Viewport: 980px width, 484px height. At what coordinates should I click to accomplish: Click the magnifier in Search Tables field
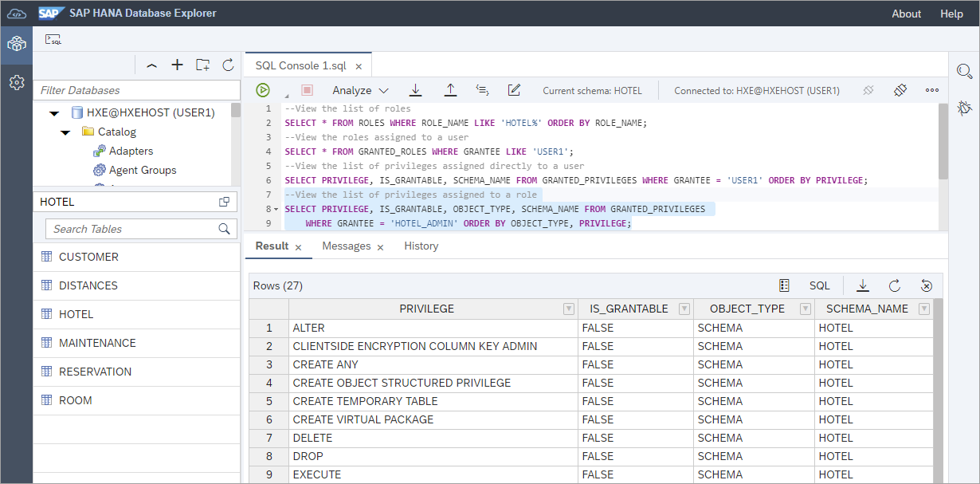coord(224,229)
